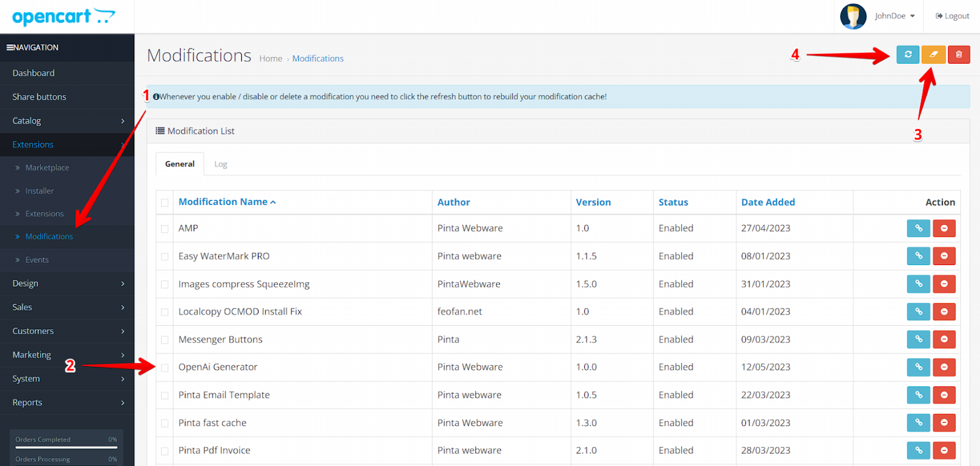Click the JohnDoe profile avatar

click(x=853, y=17)
